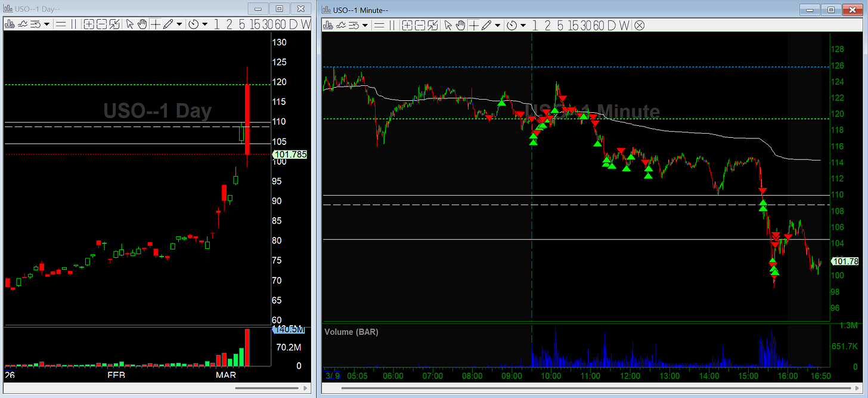Select weekly W interval in 1 Minute window
This screenshot has width=868, height=398.
(624, 25)
